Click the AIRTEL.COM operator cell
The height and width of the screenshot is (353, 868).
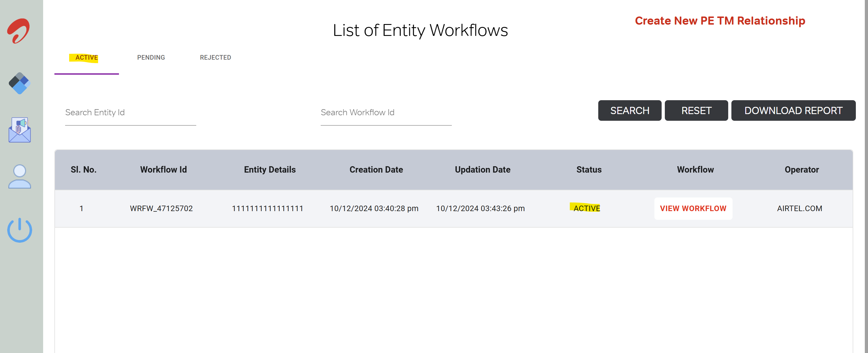[x=800, y=209]
